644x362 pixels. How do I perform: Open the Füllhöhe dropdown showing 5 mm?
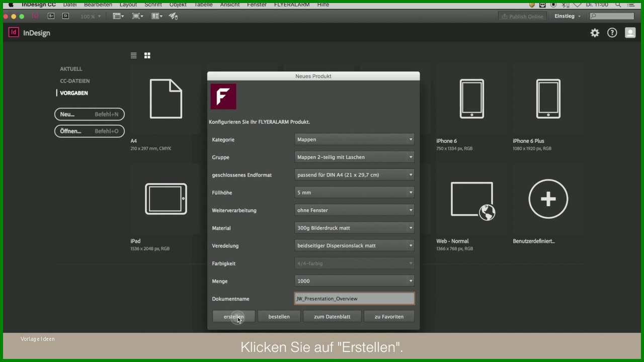[354, 193]
